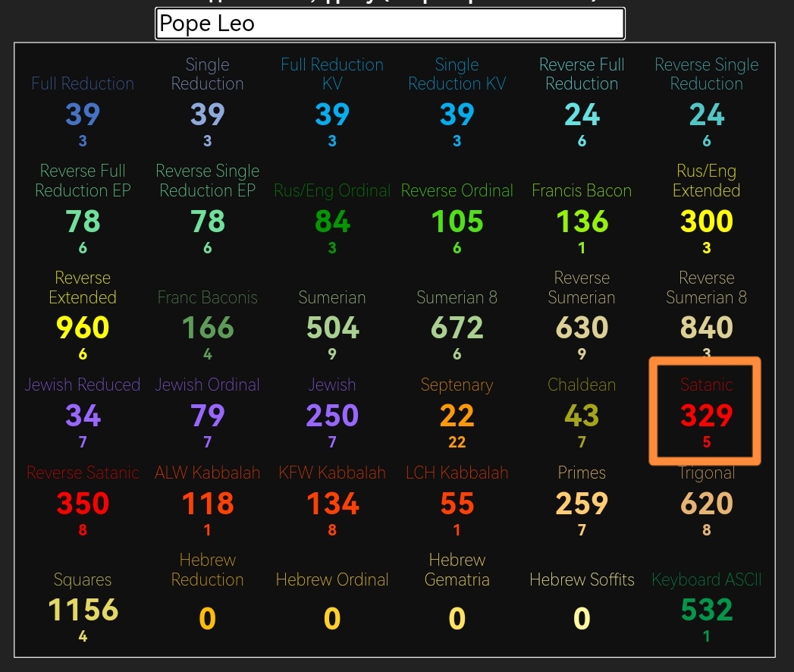Click the Pope Leo phrase input field

(390, 24)
